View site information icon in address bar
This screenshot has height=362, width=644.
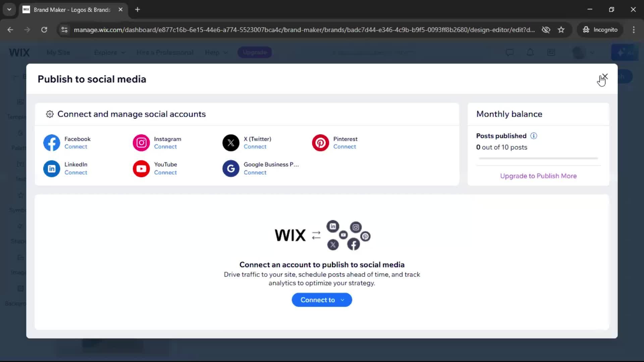64,30
